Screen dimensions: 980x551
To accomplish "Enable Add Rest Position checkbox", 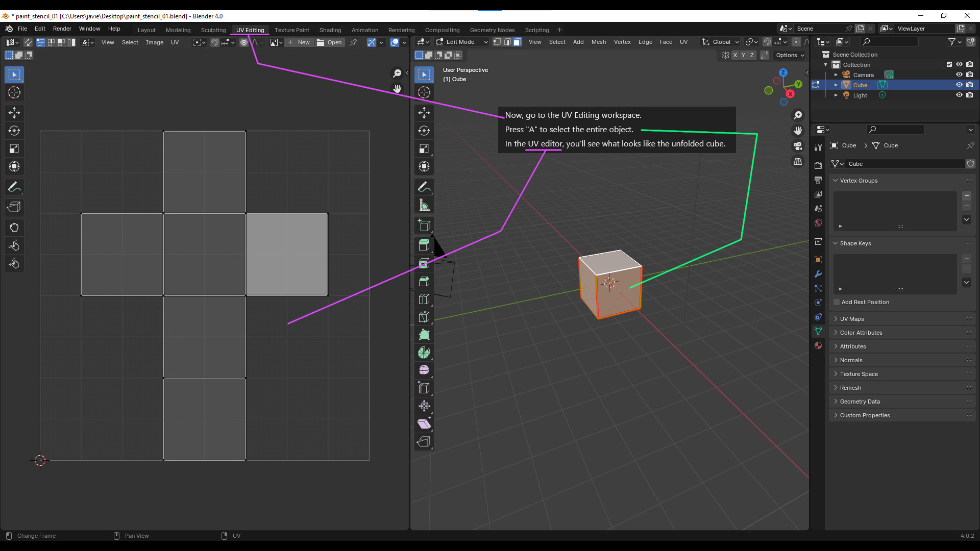I will click(x=837, y=302).
